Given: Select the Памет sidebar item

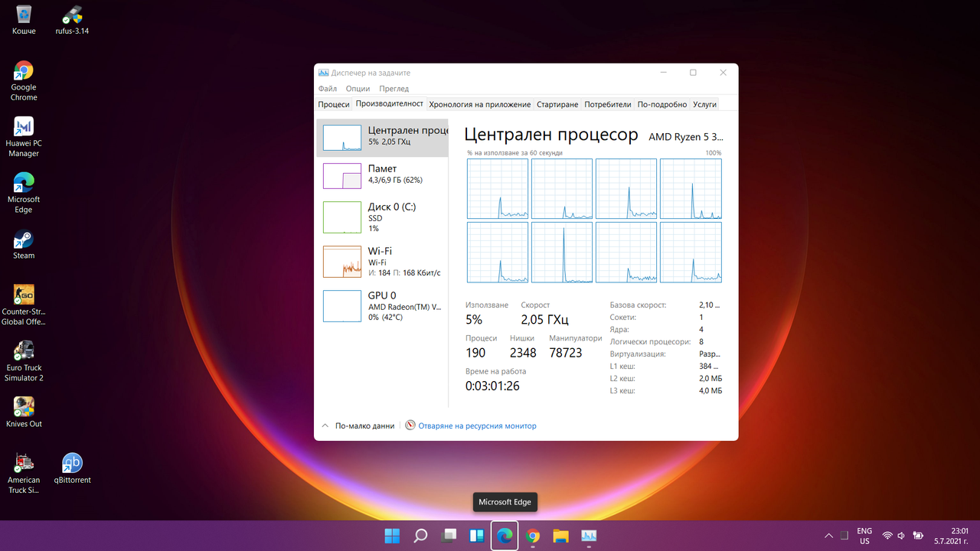Looking at the screenshot, I should [383, 175].
